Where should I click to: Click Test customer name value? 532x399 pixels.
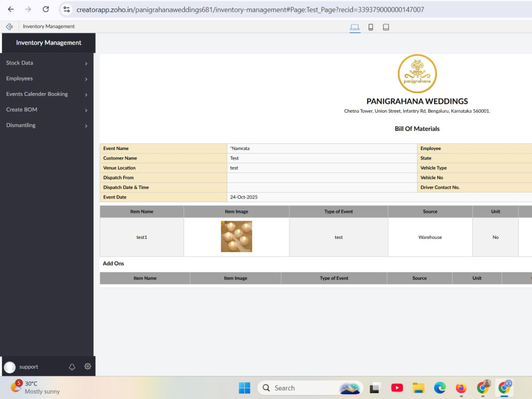tap(234, 158)
